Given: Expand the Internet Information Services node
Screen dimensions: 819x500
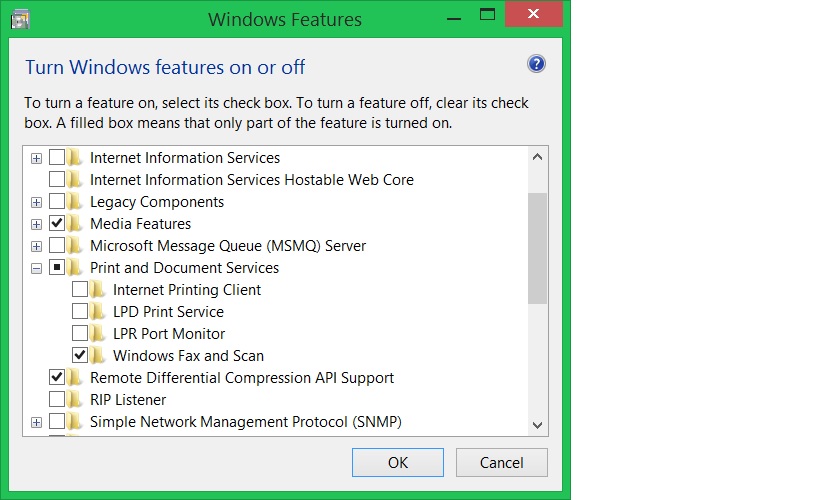Looking at the screenshot, I should point(36,158).
